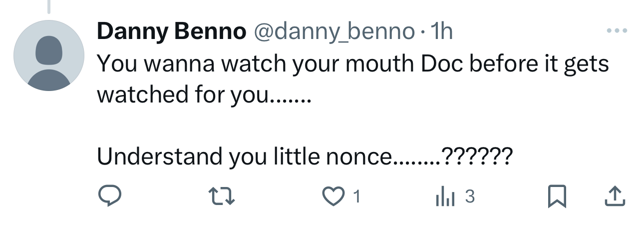This screenshot has width=644, height=229.
Task: Click the trailing question marks in the tweet
Action: [x=477, y=156]
